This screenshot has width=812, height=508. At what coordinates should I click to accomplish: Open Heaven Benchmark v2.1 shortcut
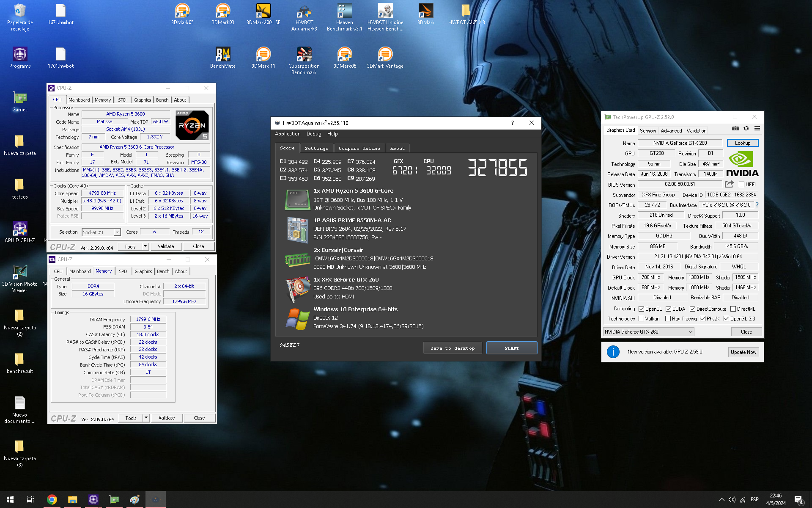pyautogui.click(x=344, y=17)
